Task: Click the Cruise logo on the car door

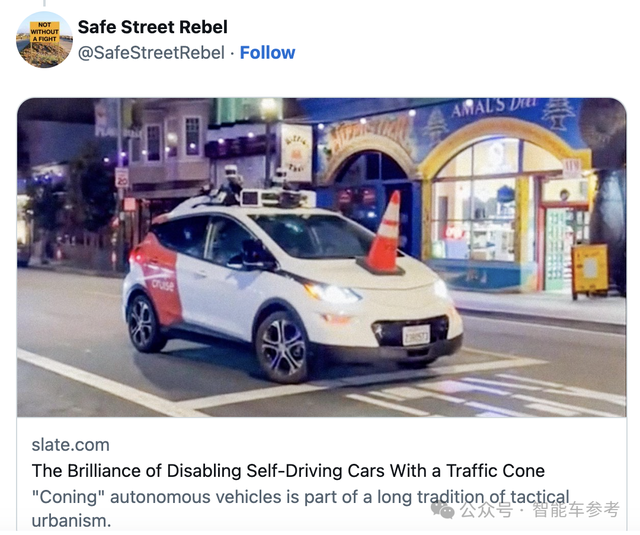Action: point(163,284)
